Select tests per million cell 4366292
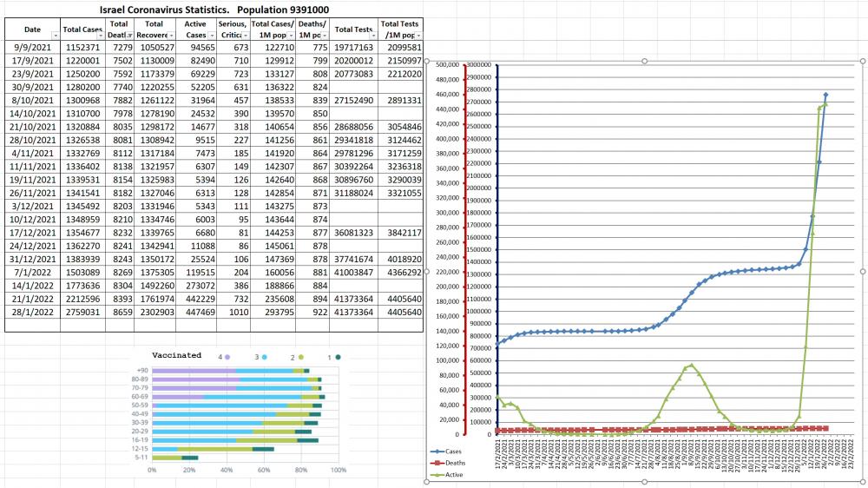This screenshot has width=868, height=488. pyautogui.click(x=401, y=273)
